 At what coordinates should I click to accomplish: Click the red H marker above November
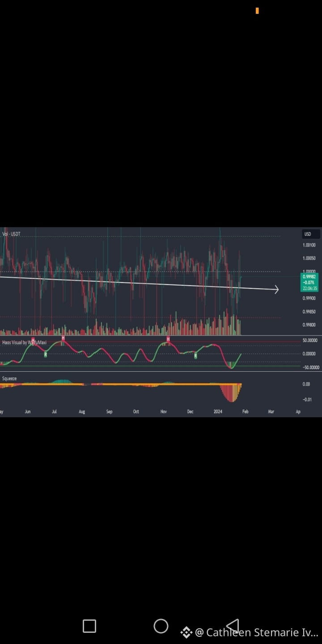(168, 339)
